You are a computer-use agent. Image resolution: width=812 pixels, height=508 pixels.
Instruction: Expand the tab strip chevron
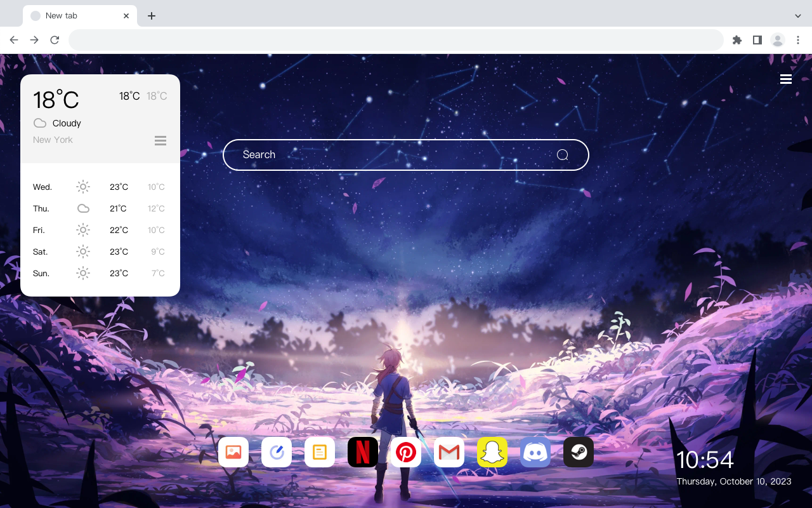pos(797,15)
